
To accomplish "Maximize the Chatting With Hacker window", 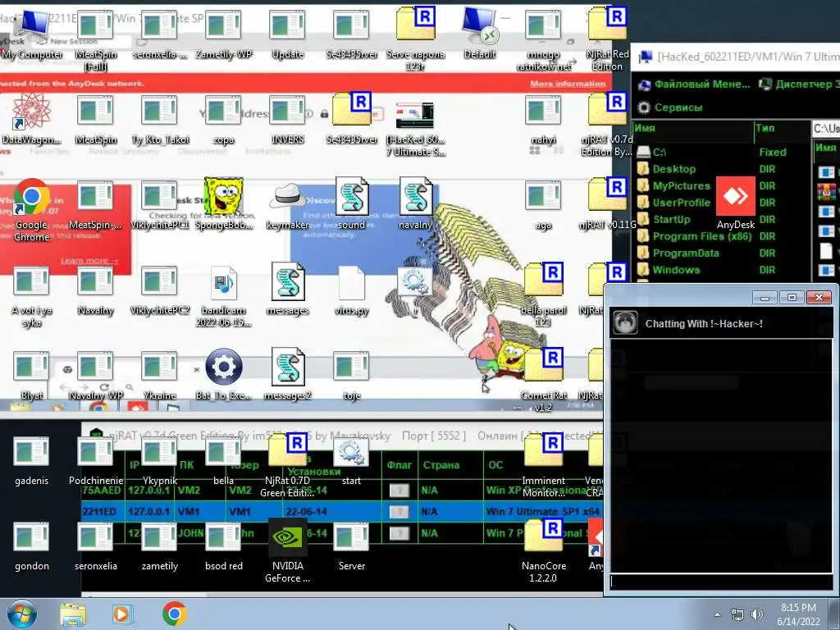I will [792, 297].
